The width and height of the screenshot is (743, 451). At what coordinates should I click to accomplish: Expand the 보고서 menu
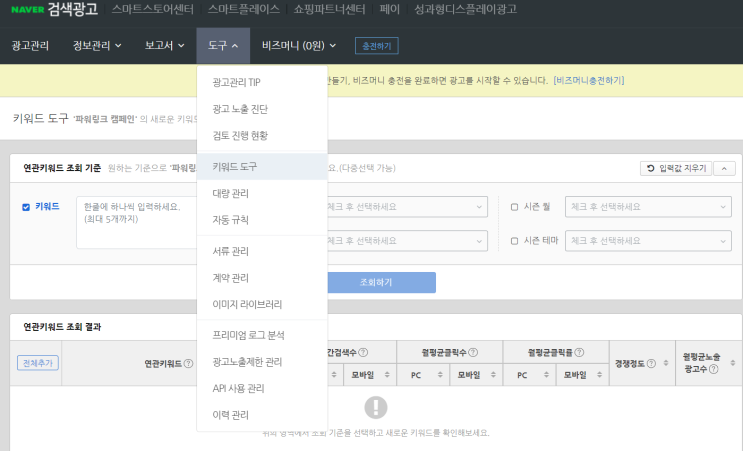tap(164, 45)
